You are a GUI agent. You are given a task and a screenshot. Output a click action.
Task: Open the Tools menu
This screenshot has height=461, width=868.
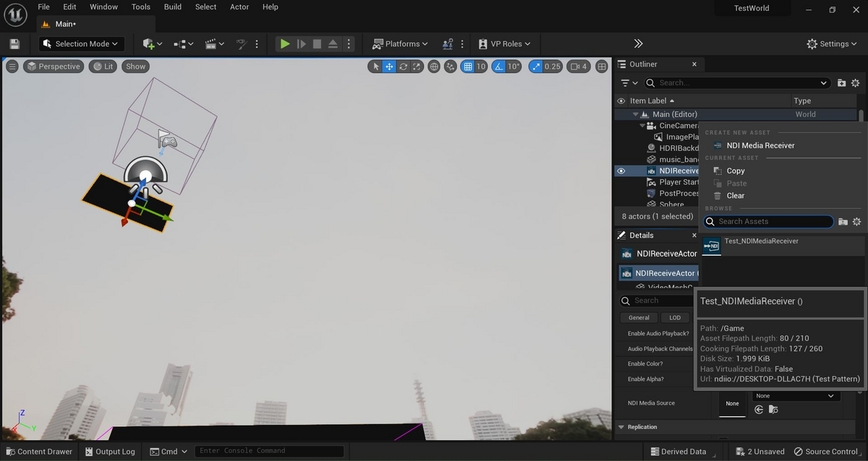(141, 7)
